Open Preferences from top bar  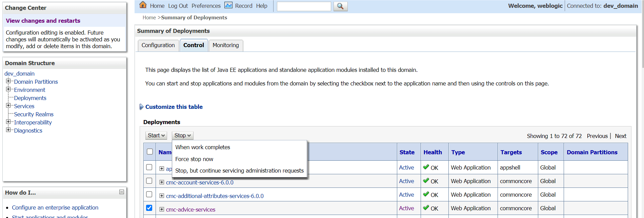click(x=206, y=6)
